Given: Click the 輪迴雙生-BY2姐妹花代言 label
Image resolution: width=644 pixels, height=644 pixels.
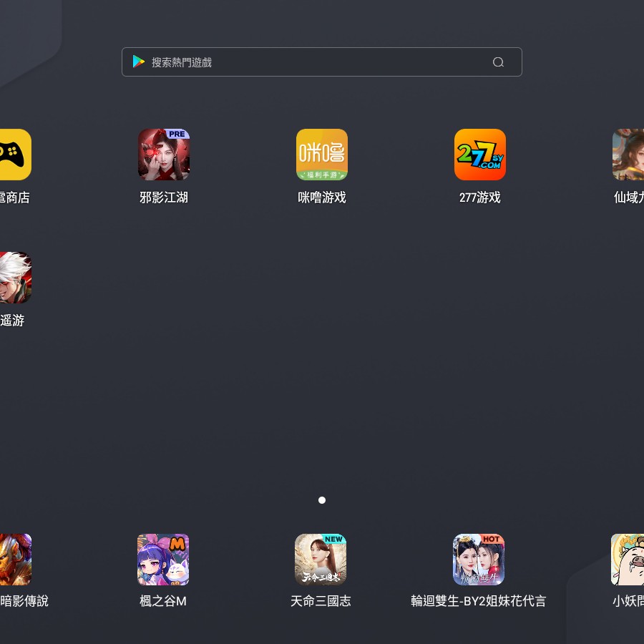Looking at the screenshot, I should tap(479, 601).
